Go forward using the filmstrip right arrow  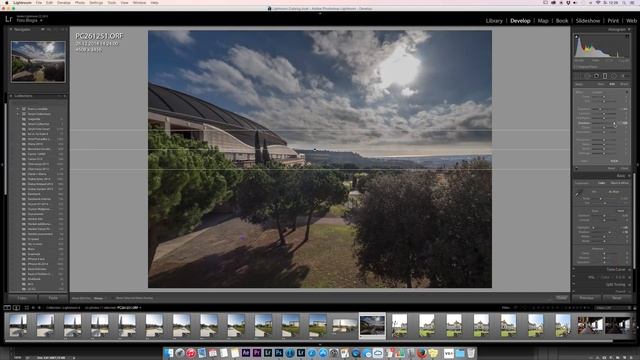pos(39,307)
